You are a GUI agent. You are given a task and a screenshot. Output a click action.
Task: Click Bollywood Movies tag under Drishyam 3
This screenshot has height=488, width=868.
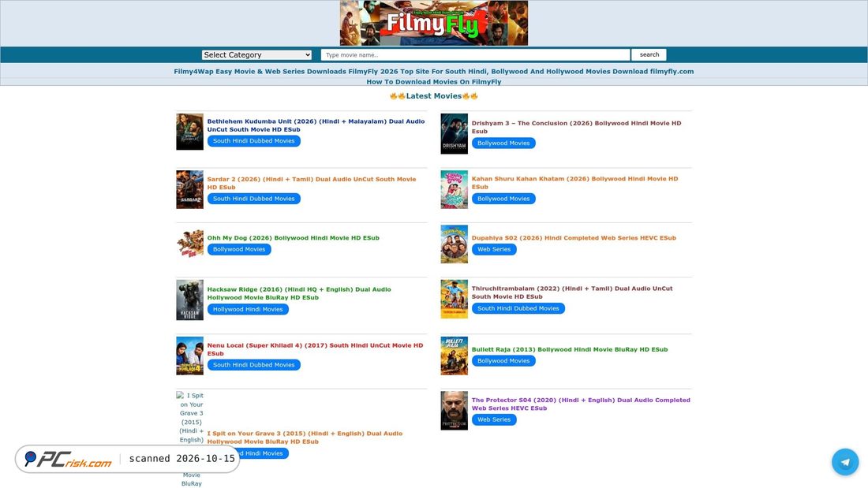click(503, 143)
